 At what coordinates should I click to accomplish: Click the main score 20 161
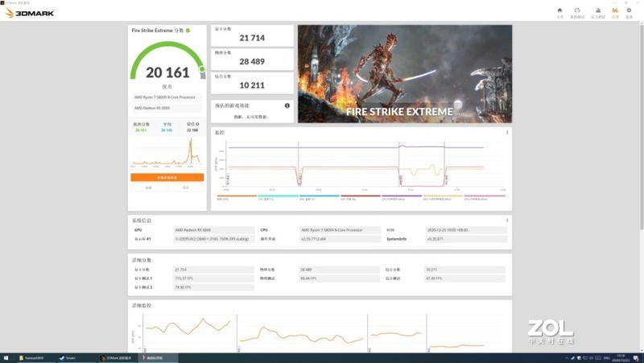(167, 72)
